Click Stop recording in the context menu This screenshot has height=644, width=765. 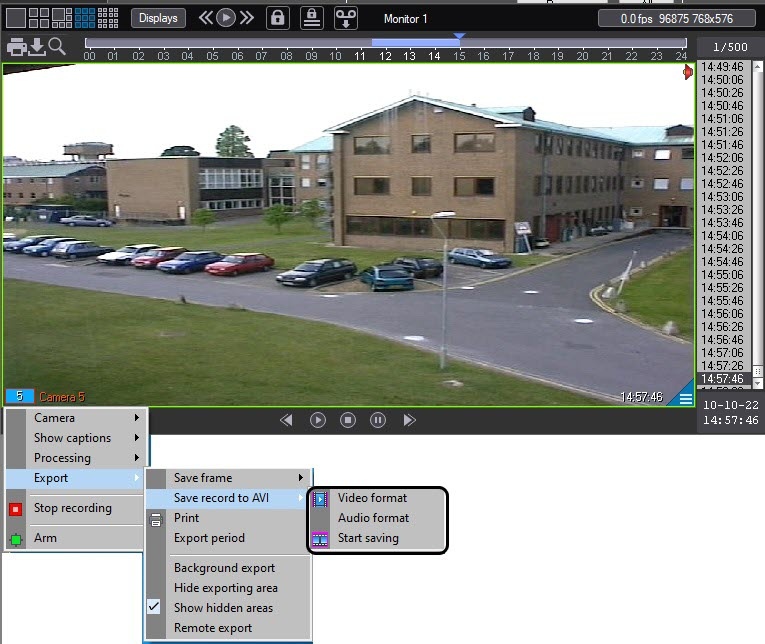73,508
